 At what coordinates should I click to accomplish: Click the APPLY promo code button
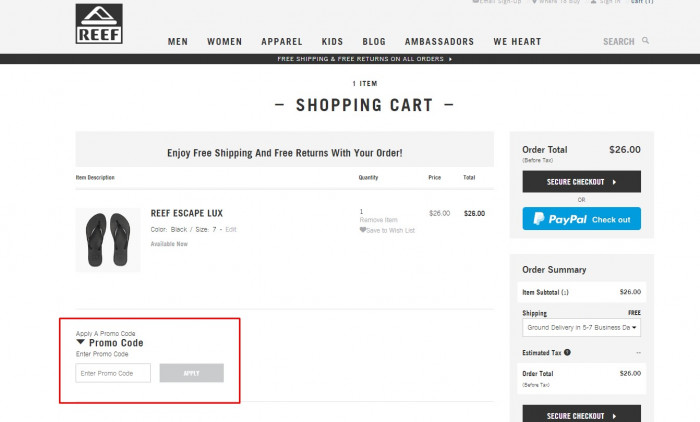[192, 373]
